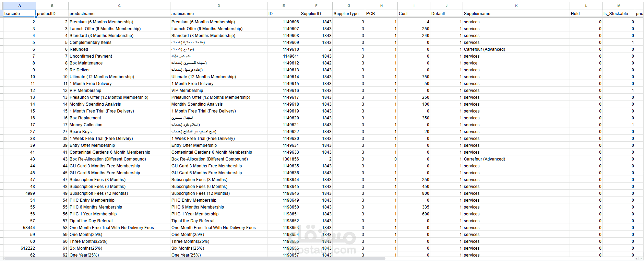Click the 'barcode' header cell

coord(20,14)
